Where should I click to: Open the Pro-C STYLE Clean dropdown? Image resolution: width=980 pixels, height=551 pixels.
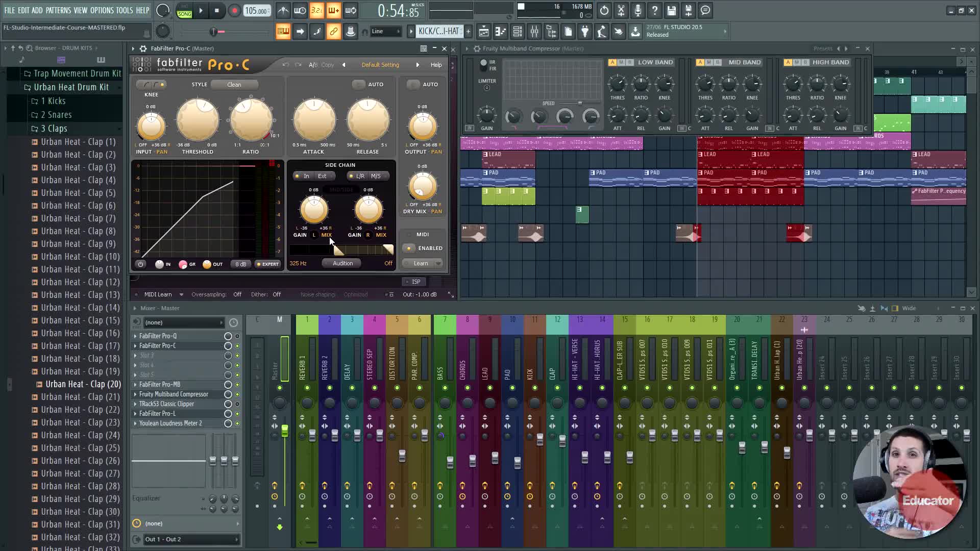point(234,84)
